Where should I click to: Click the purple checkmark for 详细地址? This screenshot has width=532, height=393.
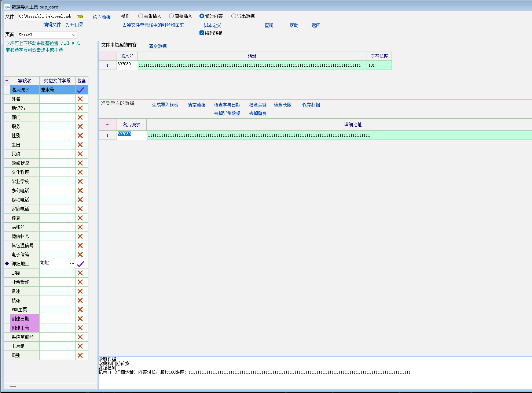pyautogui.click(x=81, y=264)
